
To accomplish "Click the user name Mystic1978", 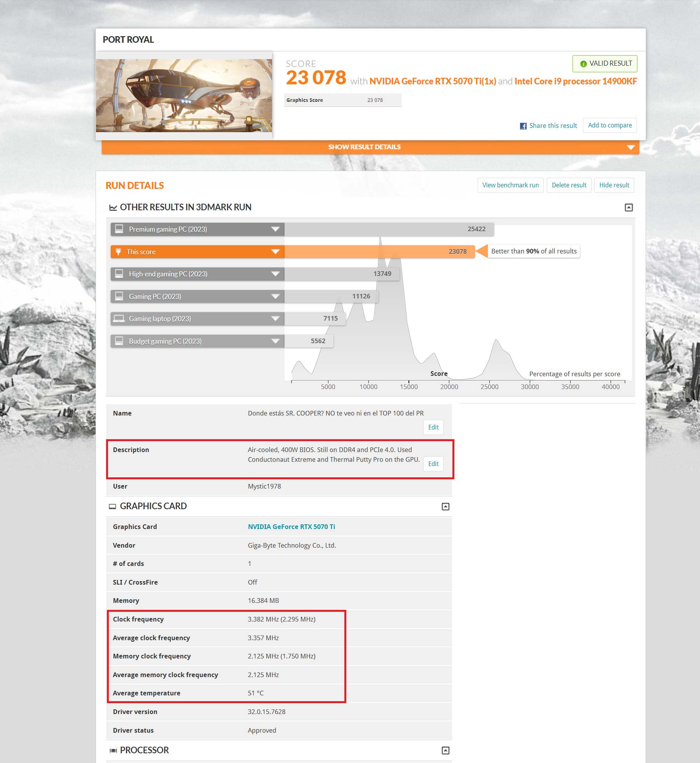I will coord(264,487).
